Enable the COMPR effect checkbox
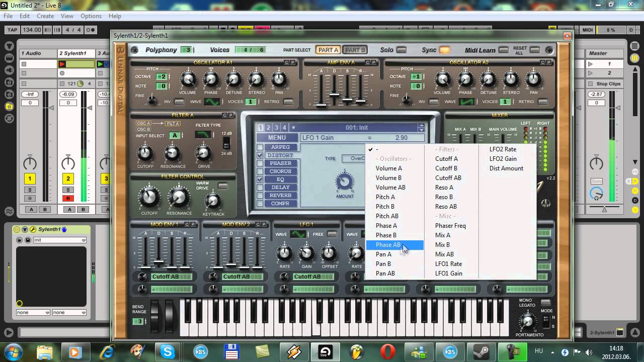 tap(260, 204)
